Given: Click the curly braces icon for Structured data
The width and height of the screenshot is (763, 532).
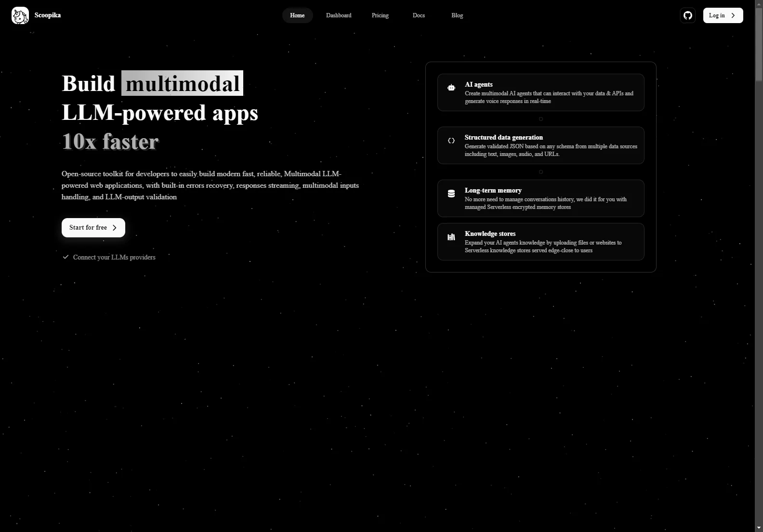Looking at the screenshot, I should click(x=451, y=141).
